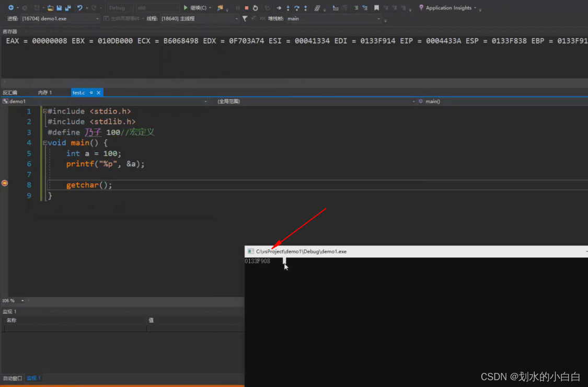Click the demo1.exe console window title bar

tap(416, 252)
